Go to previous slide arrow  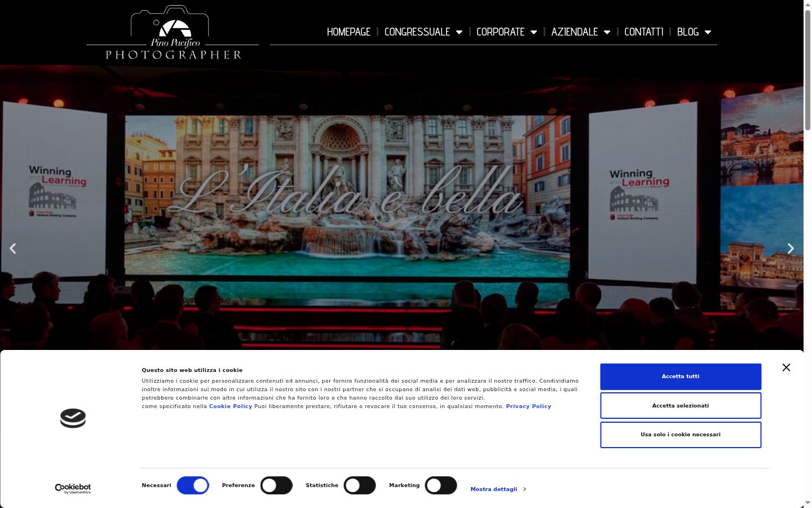point(13,248)
